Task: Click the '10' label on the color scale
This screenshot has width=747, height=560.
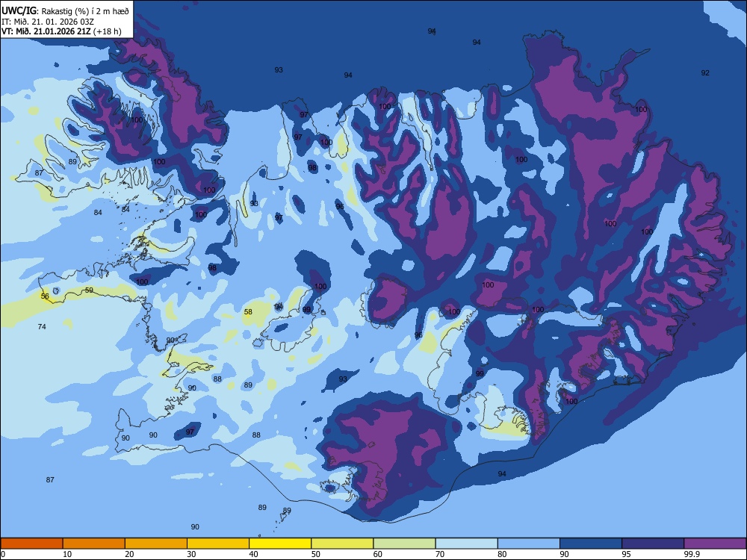Action: click(67, 554)
